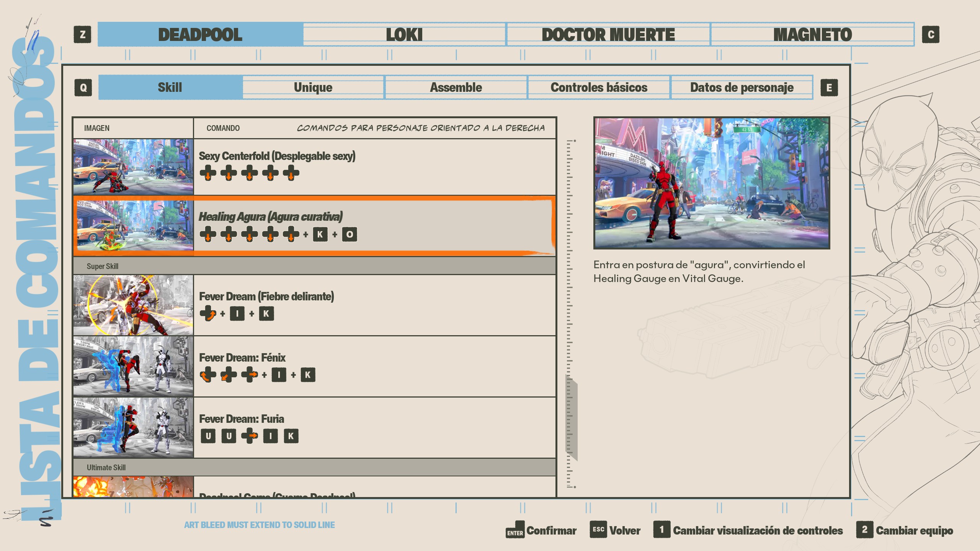
Task: Click the 2 key icon by Cambiar equipo
Action: coord(864,530)
